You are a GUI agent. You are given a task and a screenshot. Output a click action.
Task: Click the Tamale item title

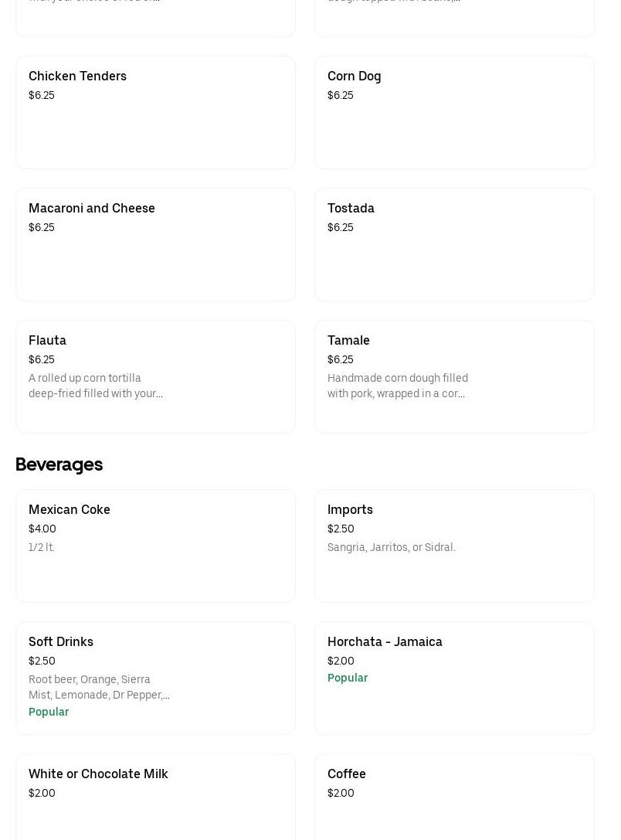(349, 341)
